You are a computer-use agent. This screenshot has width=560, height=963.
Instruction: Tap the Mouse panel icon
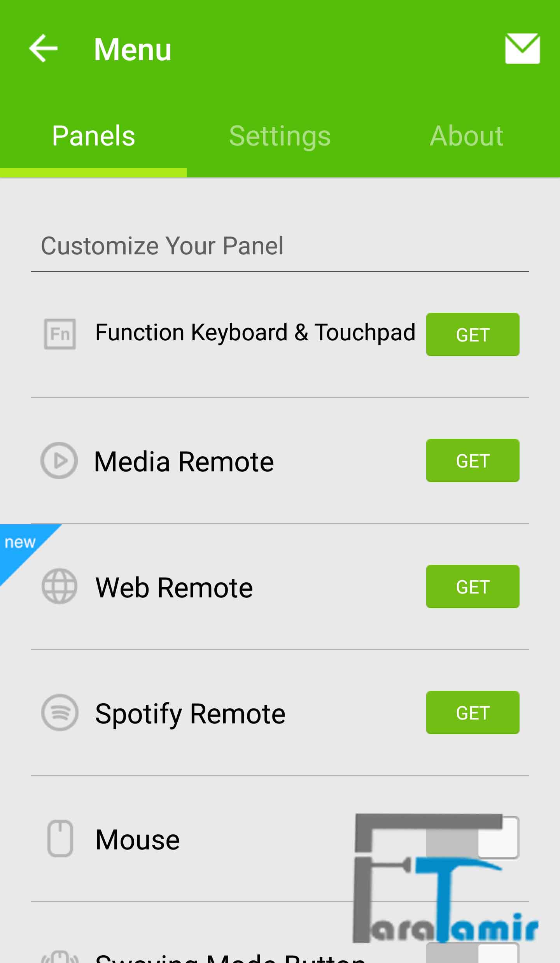[60, 839]
